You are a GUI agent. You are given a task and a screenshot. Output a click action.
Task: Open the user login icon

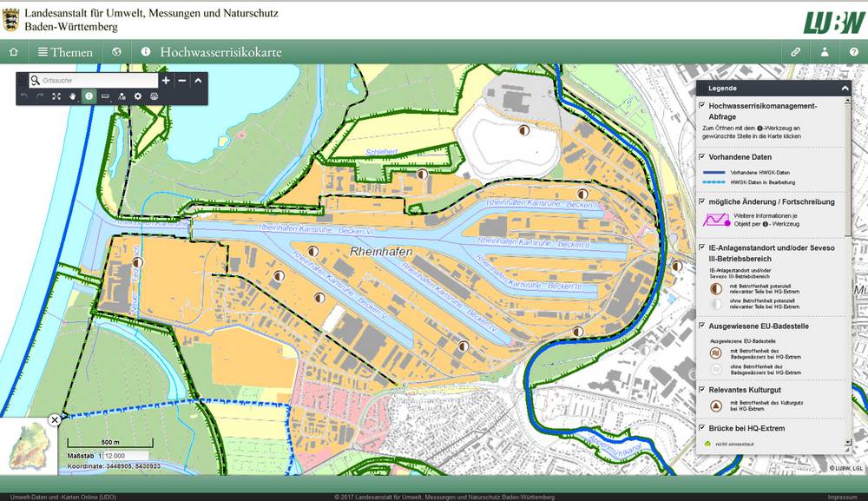coord(825,52)
